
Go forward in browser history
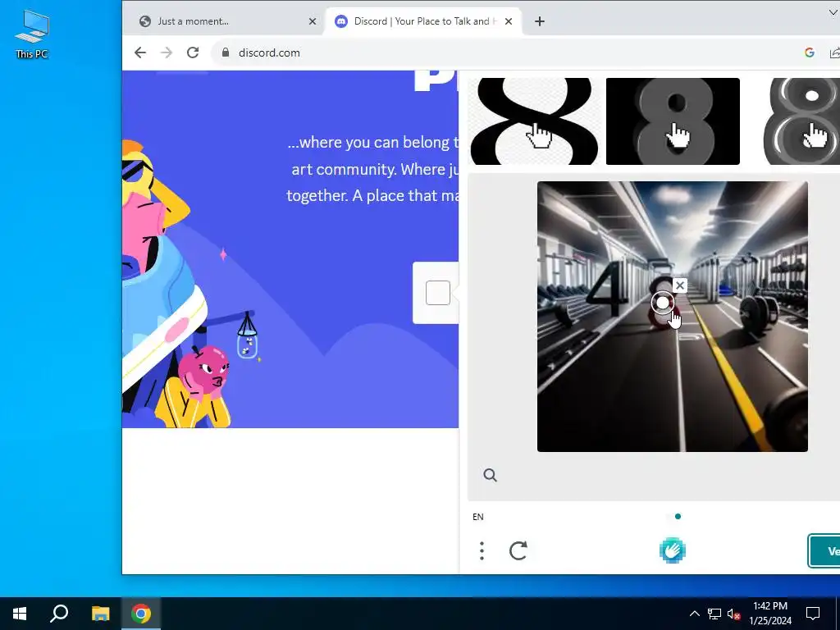click(x=167, y=52)
